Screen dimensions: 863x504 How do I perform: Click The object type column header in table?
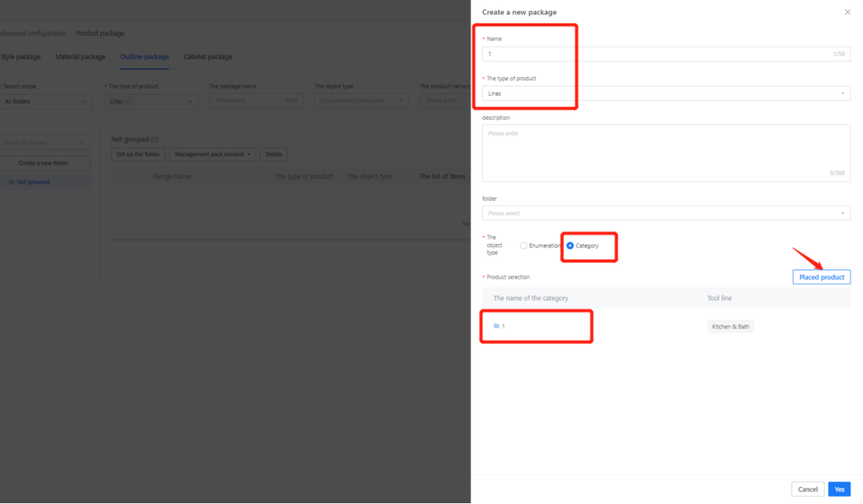click(x=370, y=177)
